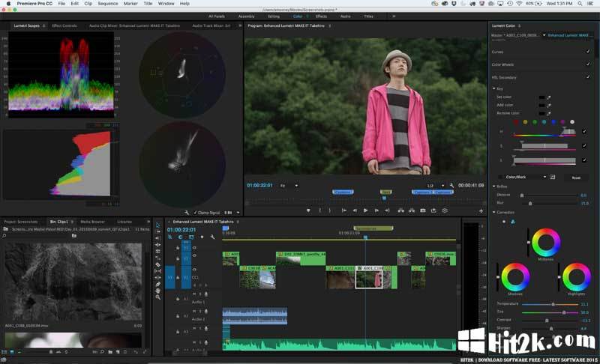Viewport: 600px width, 364px height.
Task: Click Set color eyedropper
Action: pyautogui.click(x=549, y=97)
